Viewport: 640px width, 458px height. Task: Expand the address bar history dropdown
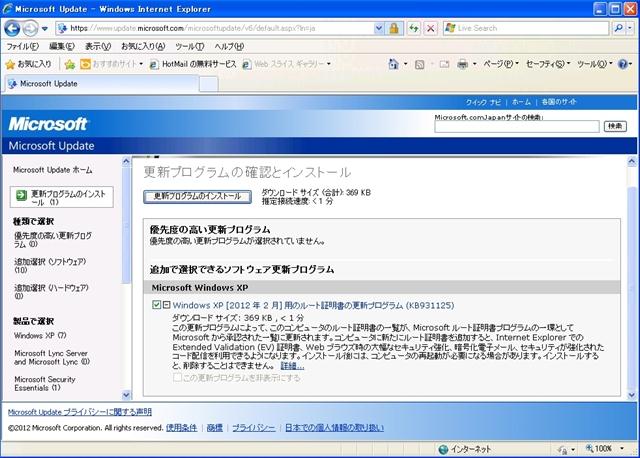tap(379, 28)
